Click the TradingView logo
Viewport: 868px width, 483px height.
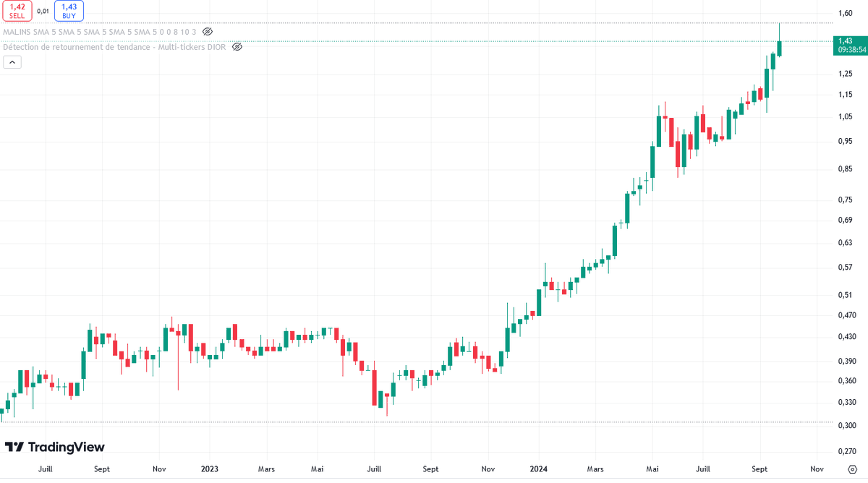point(55,447)
